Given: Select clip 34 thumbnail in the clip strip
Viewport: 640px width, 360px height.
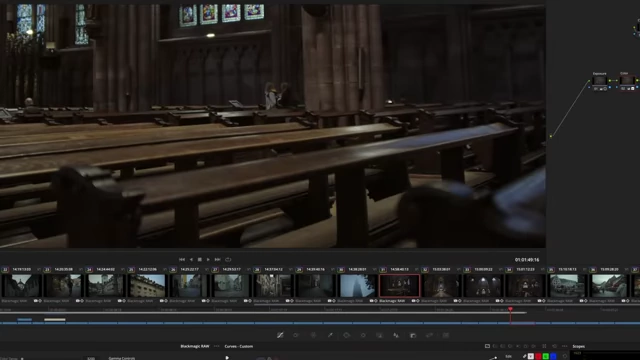Looking at the screenshot, I should (526, 285).
